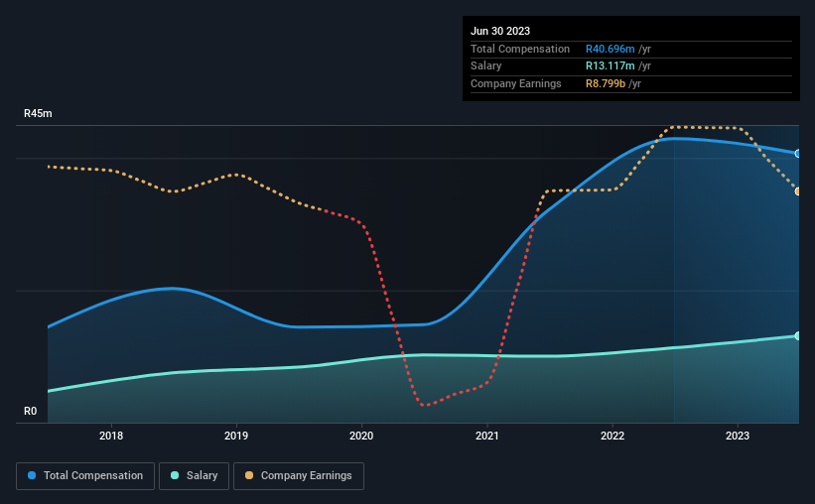Image resolution: width=815 pixels, height=504 pixels.
Task: Click the 2021 x-axis label
Action: click(487, 436)
